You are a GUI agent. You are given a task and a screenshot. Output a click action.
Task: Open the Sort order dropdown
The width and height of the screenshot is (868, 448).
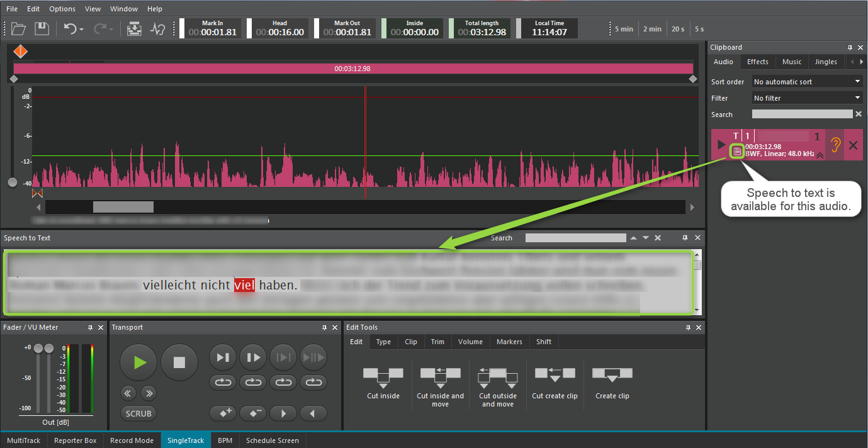click(x=808, y=82)
